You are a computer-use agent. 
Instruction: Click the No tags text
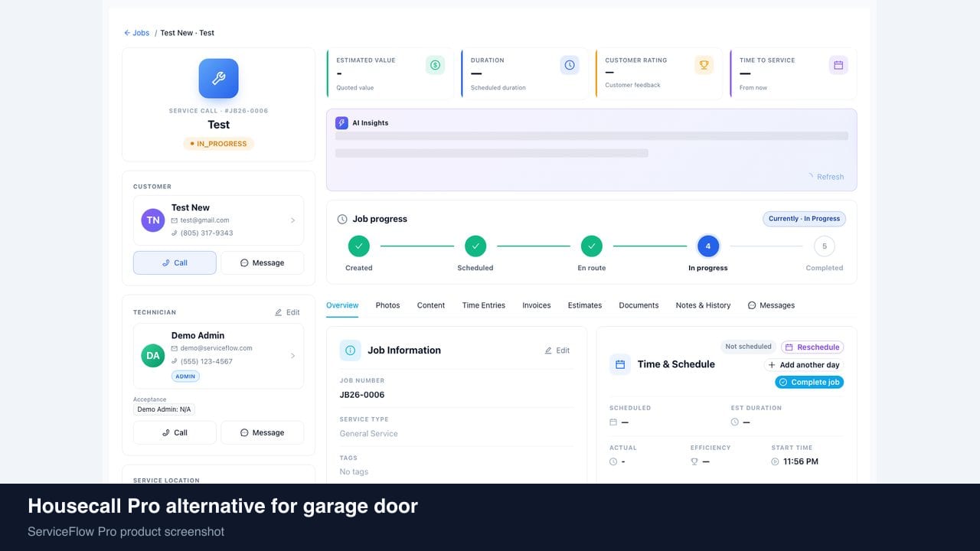coord(354,471)
